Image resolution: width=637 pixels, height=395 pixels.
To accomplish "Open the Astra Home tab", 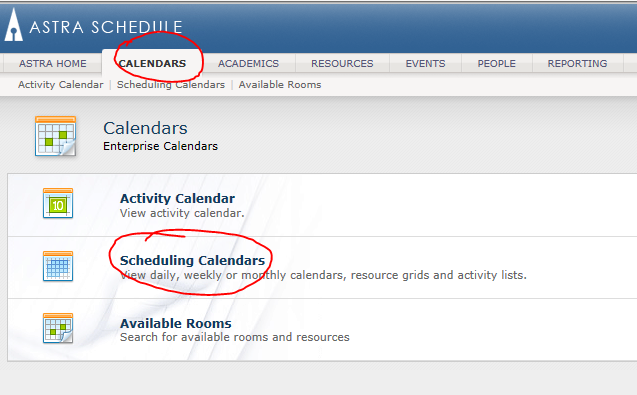I will click(53, 64).
